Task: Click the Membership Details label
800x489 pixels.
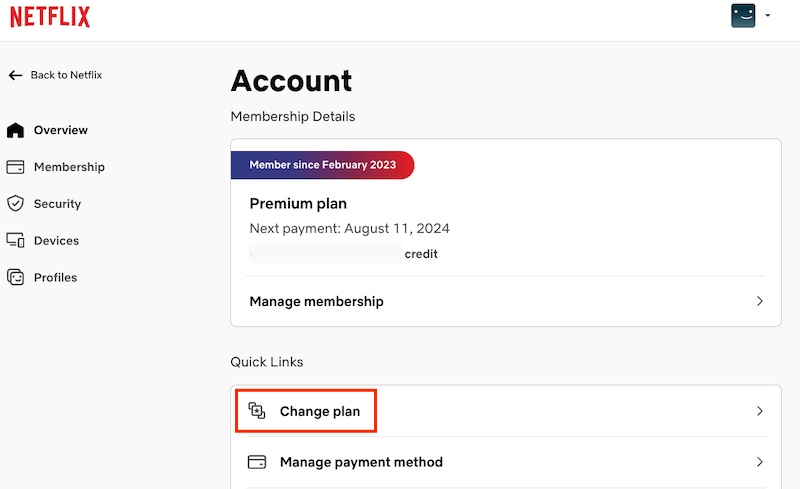Action: 293,116
